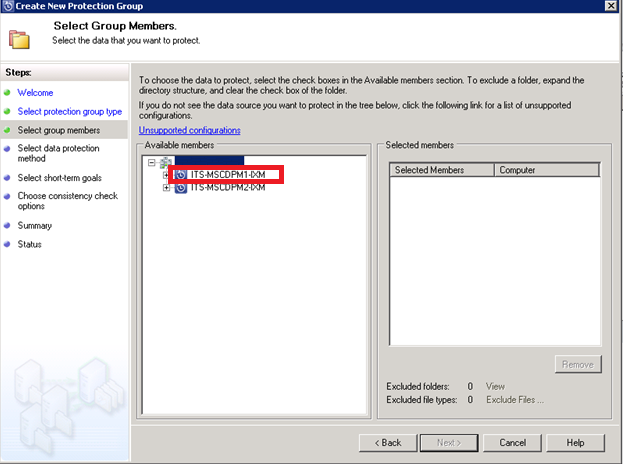Viewport: 623px width, 464px height.
Task: Click the Select short-term goals step
Action: point(60,178)
